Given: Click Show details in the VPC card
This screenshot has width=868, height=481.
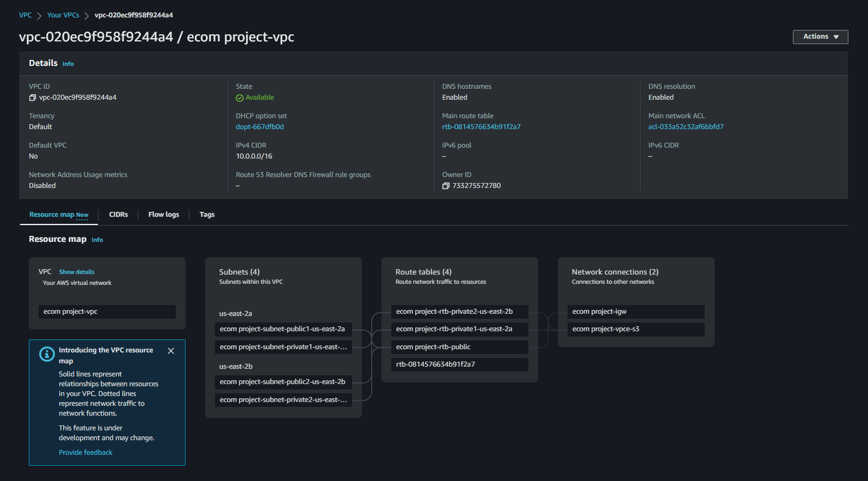Looking at the screenshot, I should coord(77,272).
